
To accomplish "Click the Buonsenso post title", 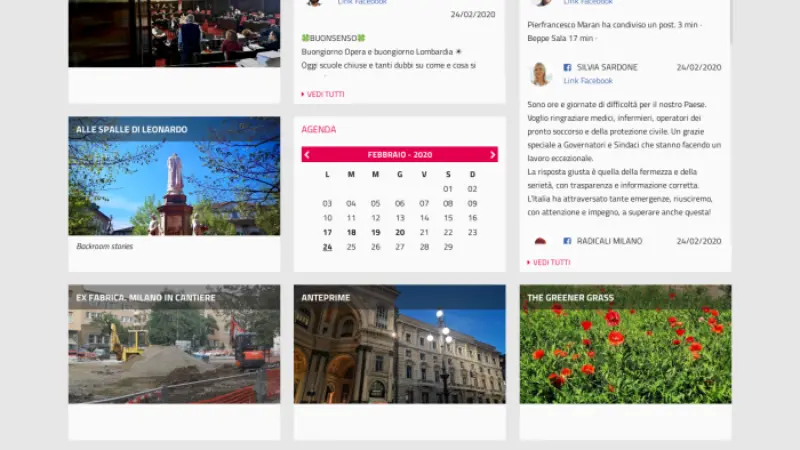I will (333, 38).
